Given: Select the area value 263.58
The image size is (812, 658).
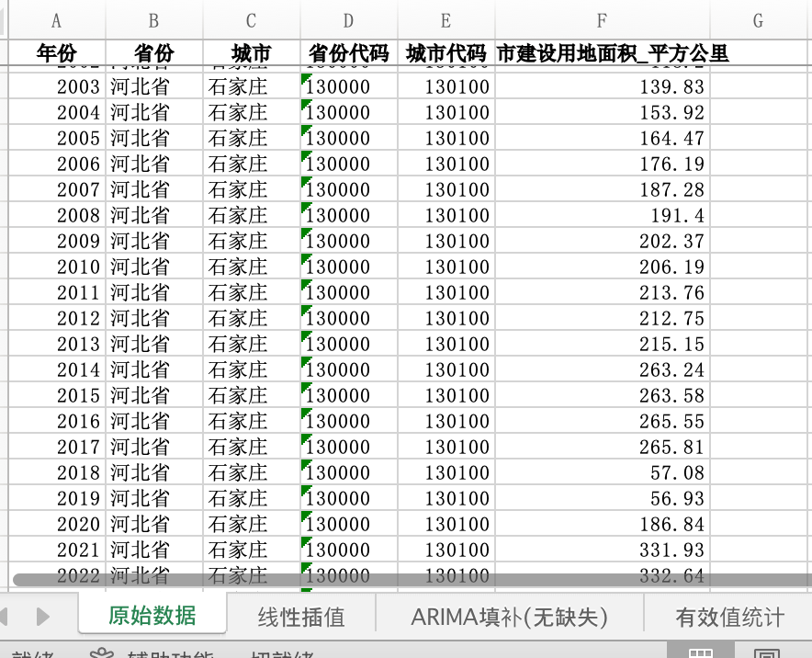Looking at the screenshot, I should (x=603, y=395).
